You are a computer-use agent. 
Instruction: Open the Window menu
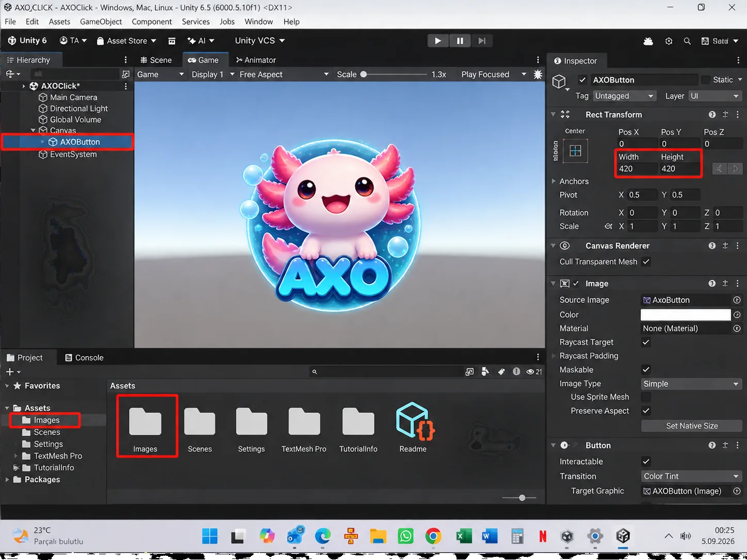(x=258, y=22)
